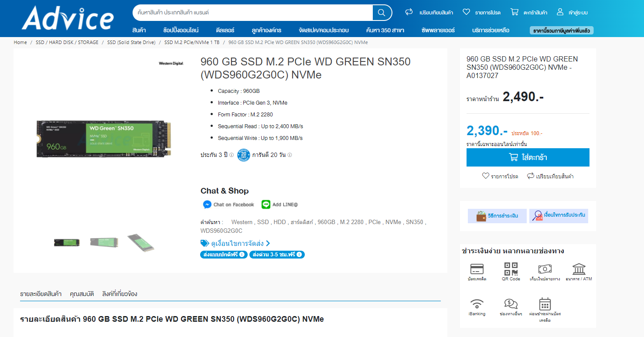Image resolution: width=644 pixels, height=337 pixels.
Task: Click other channels chat-dollar icon
Action: (511, 304)
